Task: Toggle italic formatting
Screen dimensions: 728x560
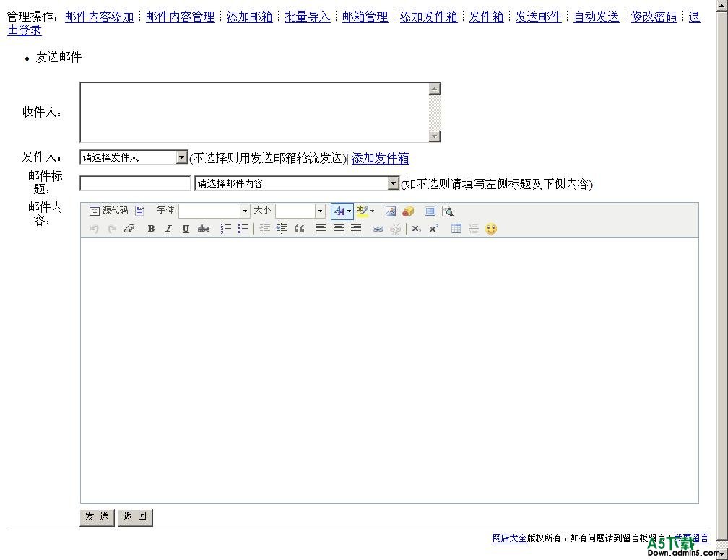Action: (168, 229)
